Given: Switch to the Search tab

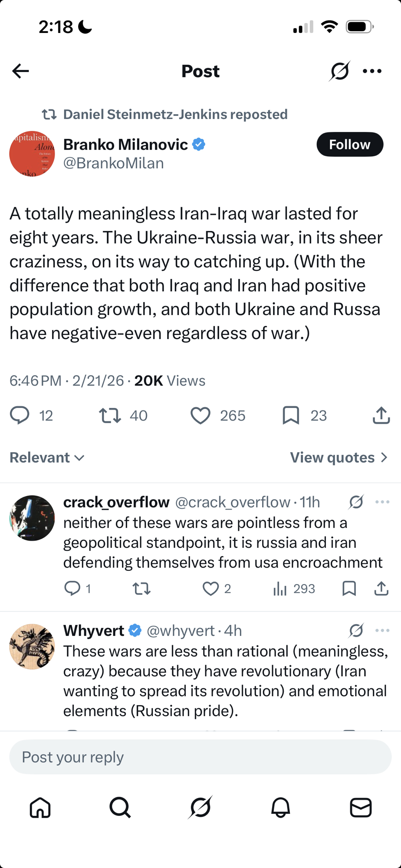Looking at the screenshot, I should point(120,808).
